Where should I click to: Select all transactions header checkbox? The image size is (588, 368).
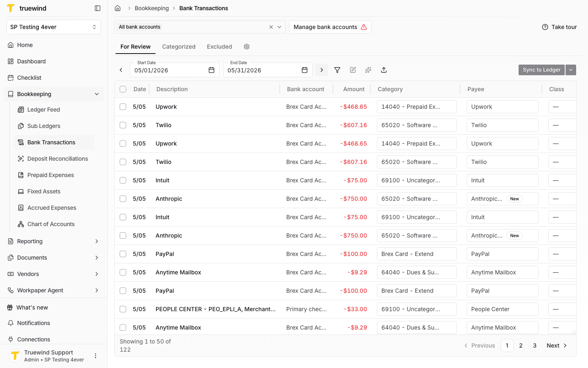(x=123, y=89)
